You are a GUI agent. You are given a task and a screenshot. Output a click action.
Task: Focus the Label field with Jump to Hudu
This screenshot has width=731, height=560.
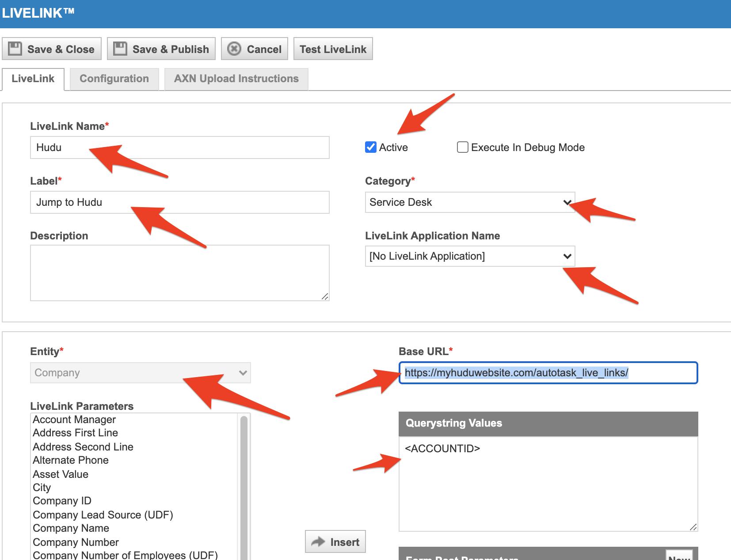click(180, 202)
